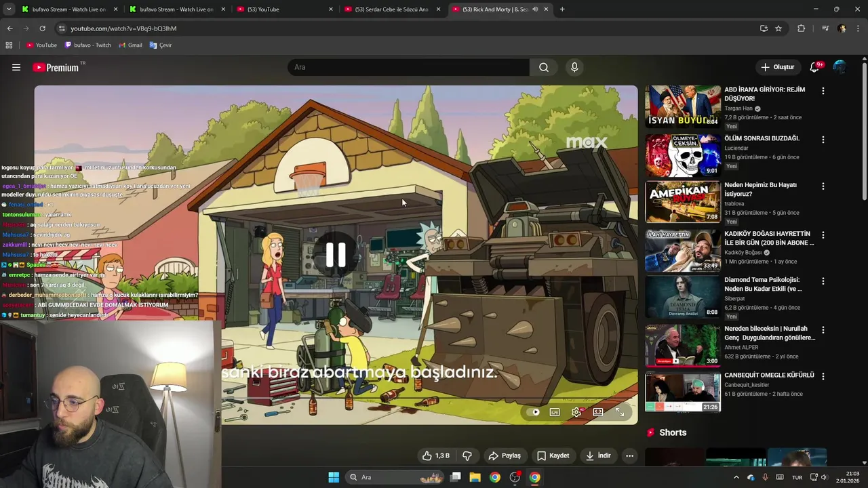The height and width of the screenshot is (488, 868).
Task: Click TUR language indicator
Action: coord(798,477)
